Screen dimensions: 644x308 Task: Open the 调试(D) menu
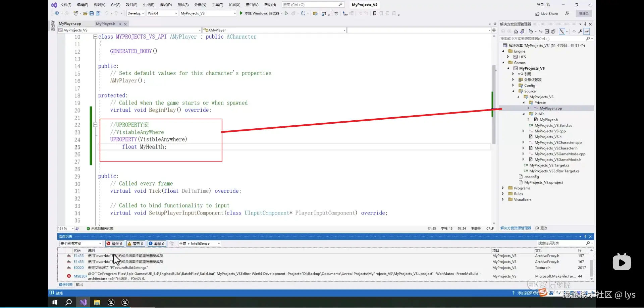pyautogui.click(x=166, y=5)
